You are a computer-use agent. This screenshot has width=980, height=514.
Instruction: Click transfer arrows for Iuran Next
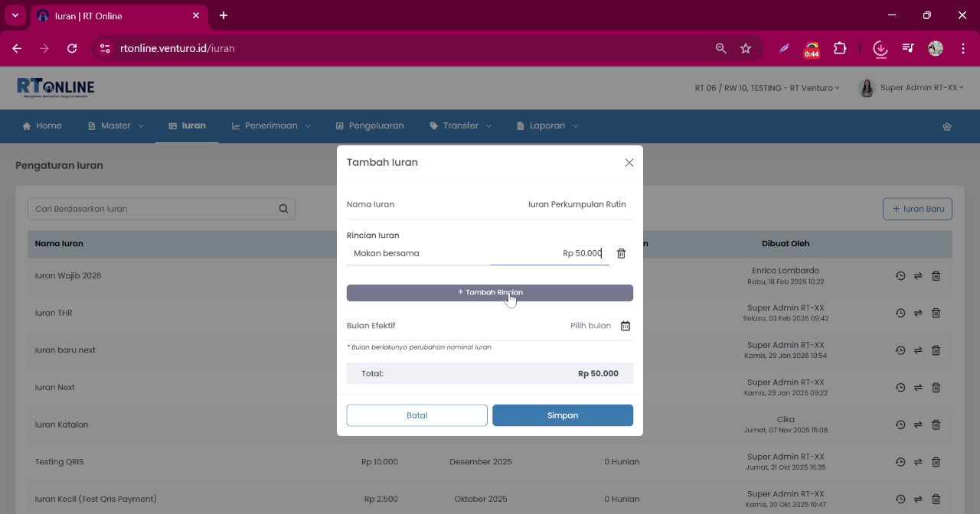point(918,388)
